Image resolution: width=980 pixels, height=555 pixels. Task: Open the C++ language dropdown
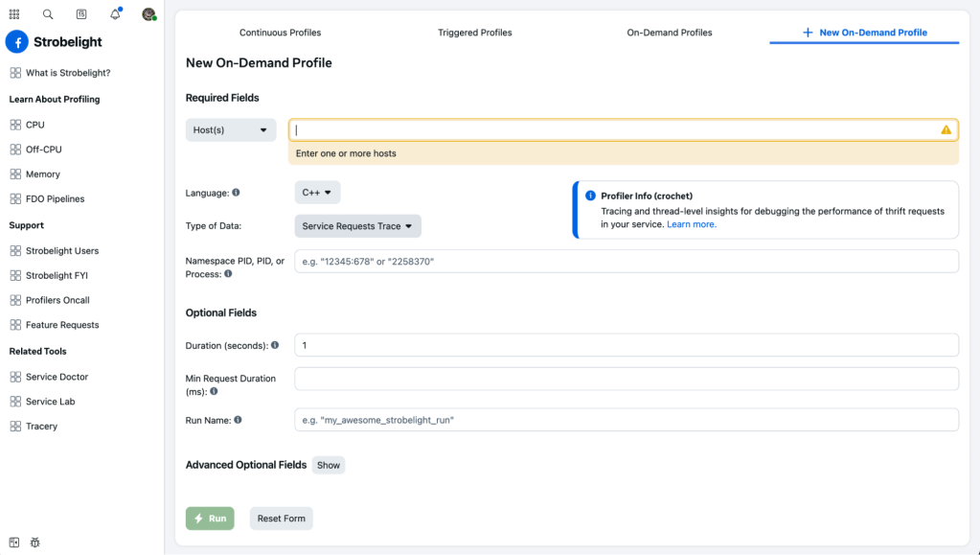tap(317, 193)
